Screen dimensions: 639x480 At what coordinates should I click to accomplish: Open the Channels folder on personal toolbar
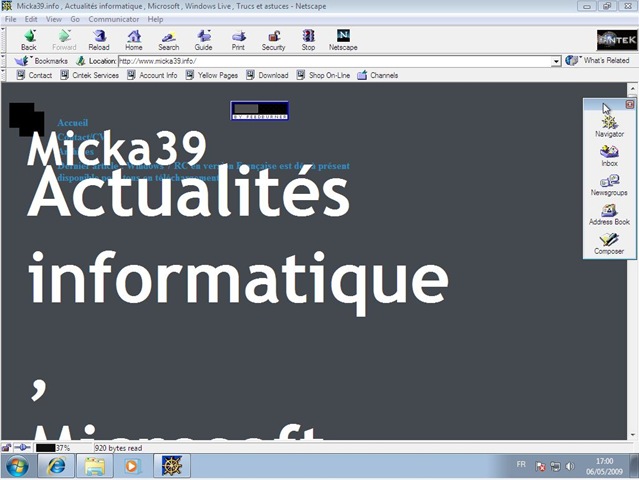pos(378,75)
